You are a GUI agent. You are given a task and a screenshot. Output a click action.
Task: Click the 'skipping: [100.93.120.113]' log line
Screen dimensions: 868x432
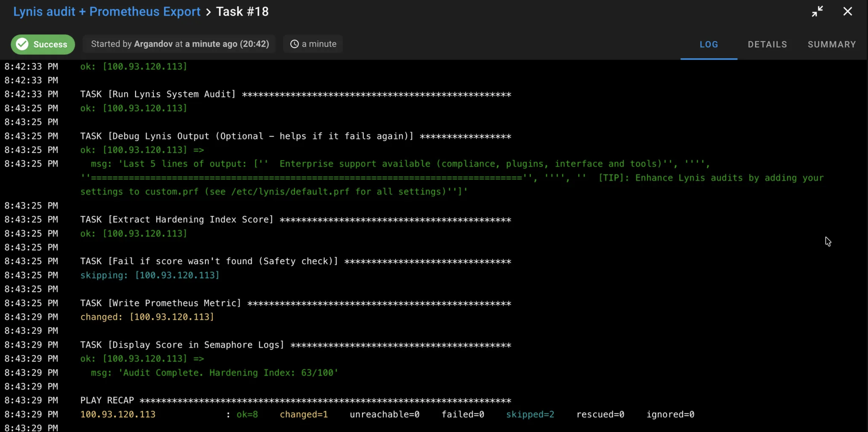pyautogui.click(x=150, y=275)
